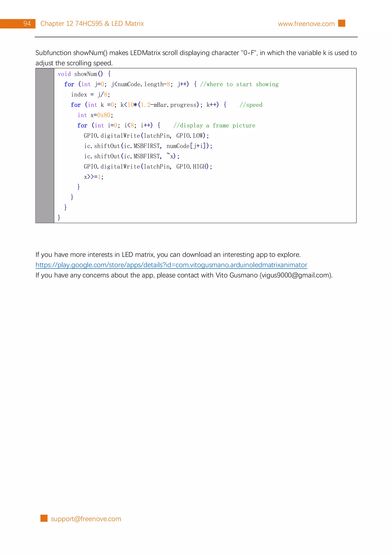
Task: Click the line GPIO.digitalWrite(latchPin, GPIO.LOW);
Action: tap(146, 136)
